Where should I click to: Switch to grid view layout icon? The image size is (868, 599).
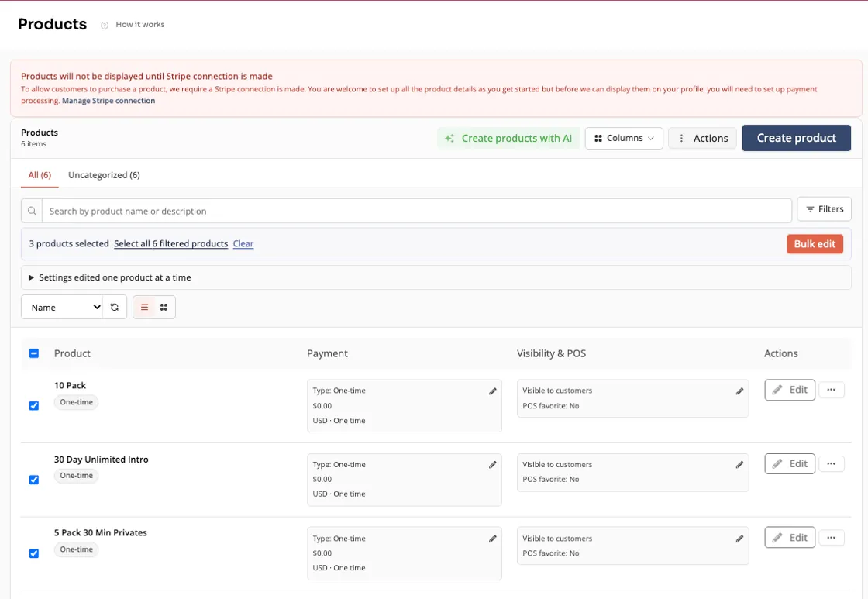(x=164, y=308)
